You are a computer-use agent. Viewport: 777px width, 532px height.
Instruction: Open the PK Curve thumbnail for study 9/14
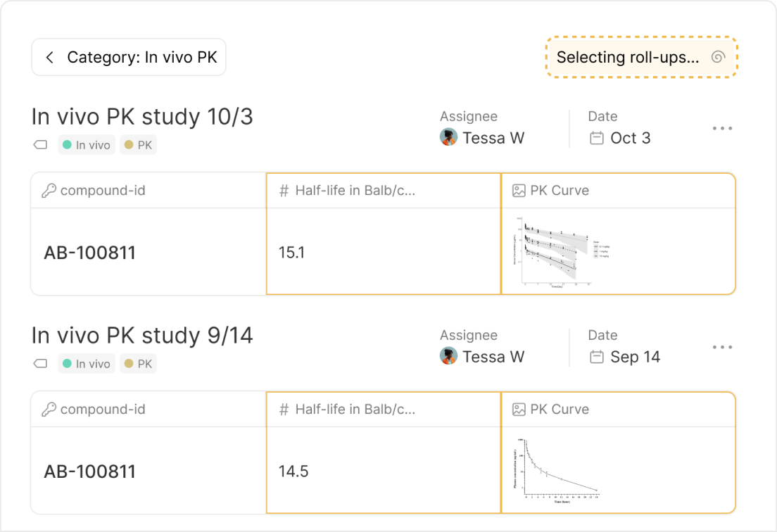pos(556,469)
